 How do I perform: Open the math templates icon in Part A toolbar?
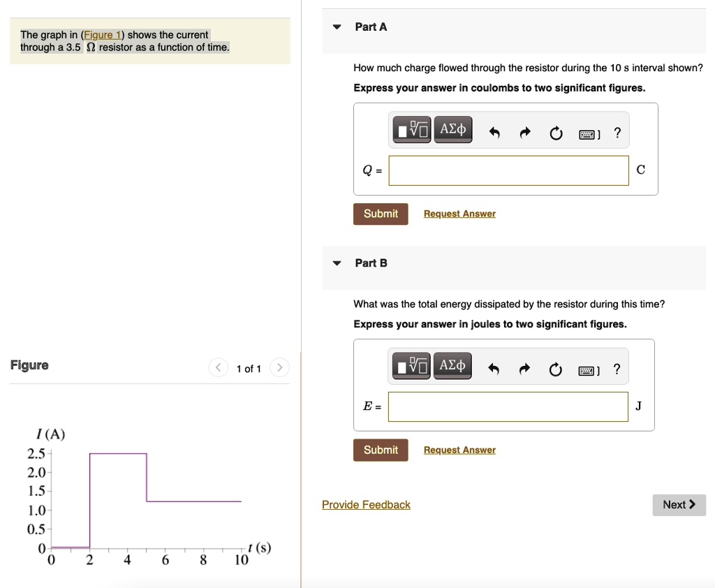tap(411, 129)
